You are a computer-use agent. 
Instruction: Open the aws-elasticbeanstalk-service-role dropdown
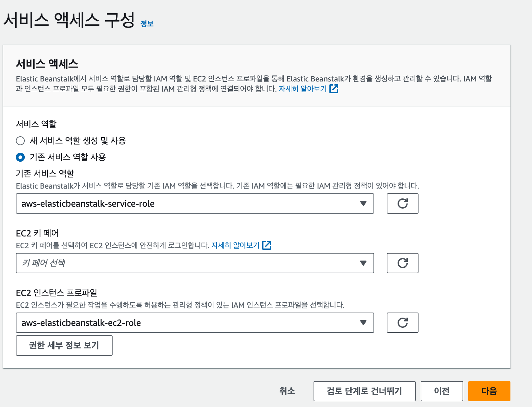(195, 203)
